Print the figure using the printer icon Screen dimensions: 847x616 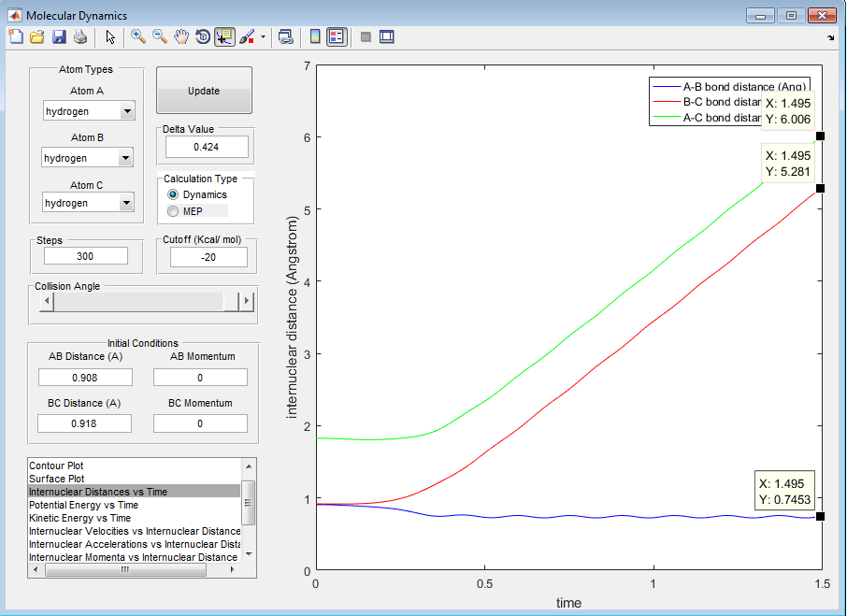coord(80,36)
